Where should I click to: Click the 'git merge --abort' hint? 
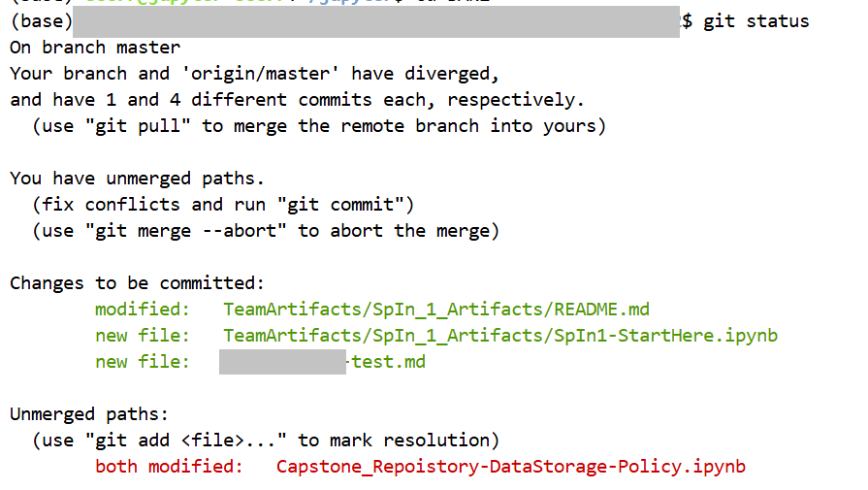[186, 231]
